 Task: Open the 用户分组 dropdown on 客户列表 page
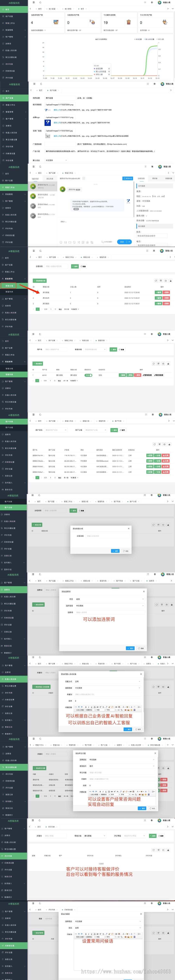click(x=96, y=430)
